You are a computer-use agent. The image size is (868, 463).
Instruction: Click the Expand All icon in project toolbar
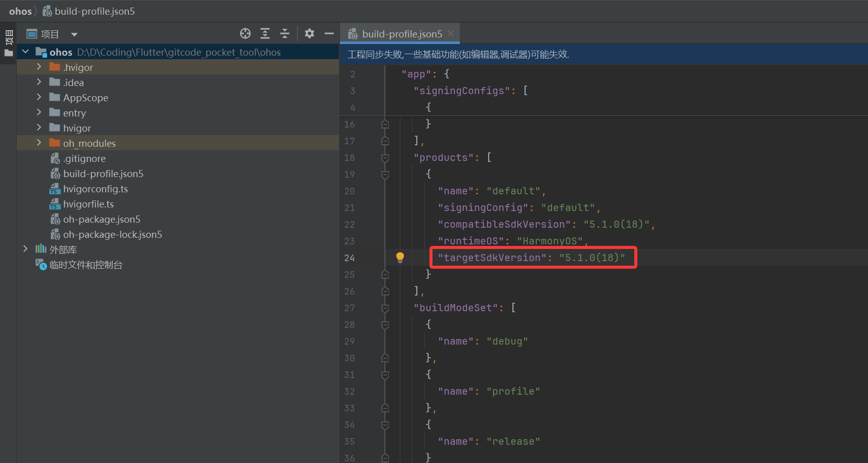pyautogui.click(x=265, y=33)
